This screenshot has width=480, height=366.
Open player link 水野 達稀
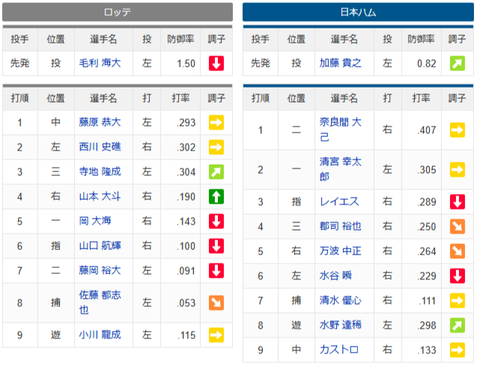(x=340, y=325)
